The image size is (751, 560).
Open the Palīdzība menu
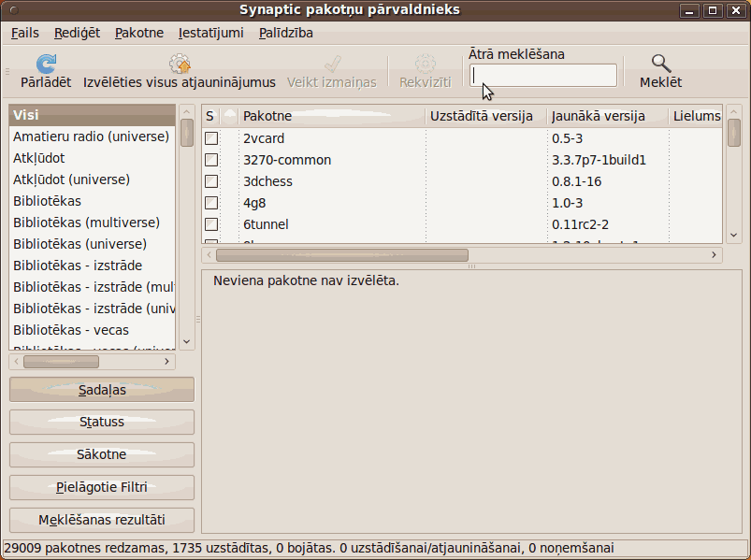pos(286,33)
